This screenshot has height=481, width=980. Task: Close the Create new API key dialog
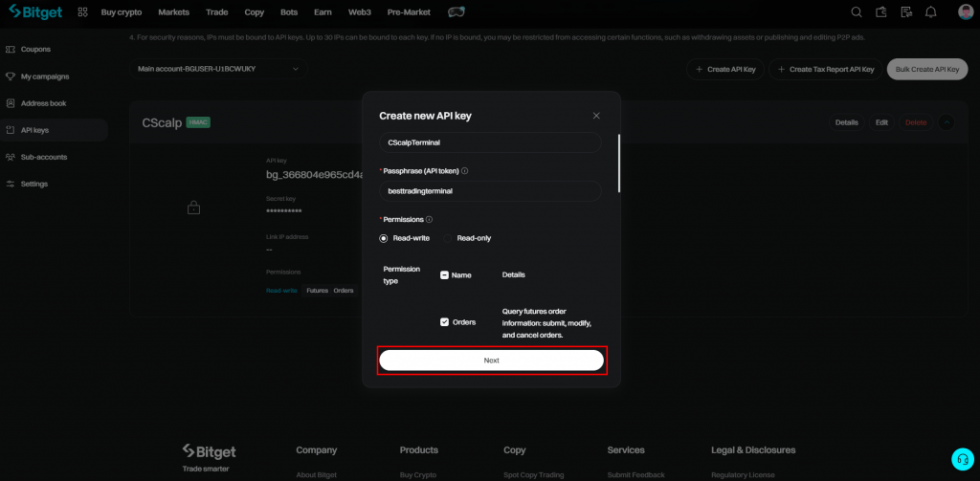[x=596, y=116]
